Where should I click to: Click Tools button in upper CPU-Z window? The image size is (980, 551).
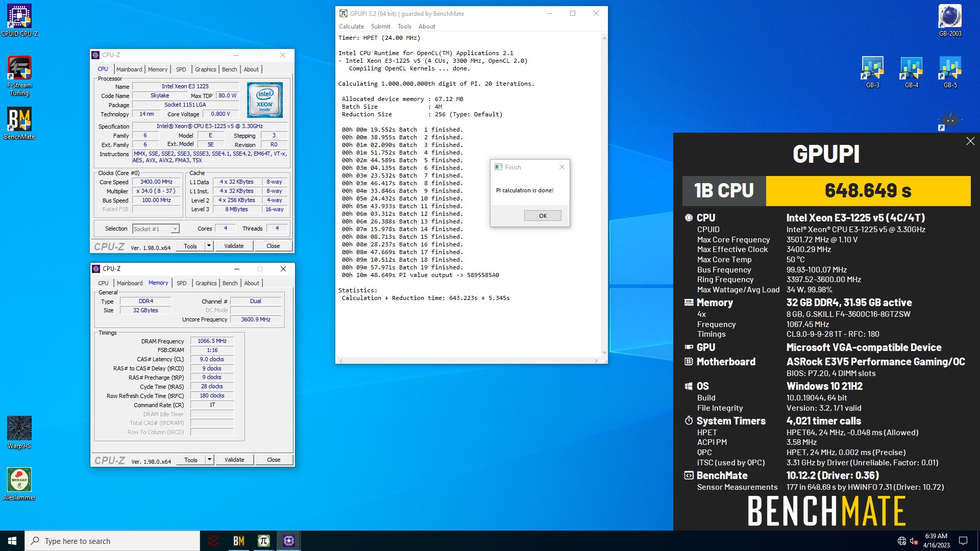tap(190, 246)
